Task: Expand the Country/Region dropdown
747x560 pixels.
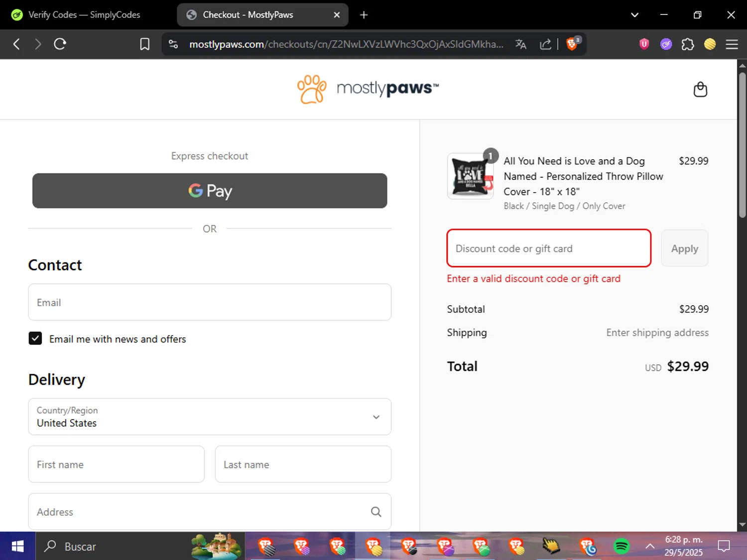Action: tap(210, 417)
